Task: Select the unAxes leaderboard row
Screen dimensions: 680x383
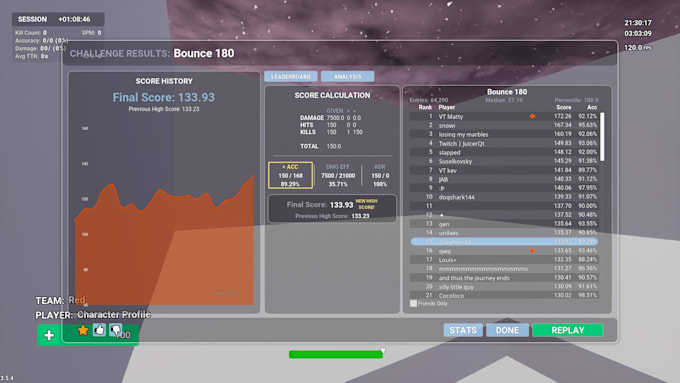Action: tap(504, 233)
